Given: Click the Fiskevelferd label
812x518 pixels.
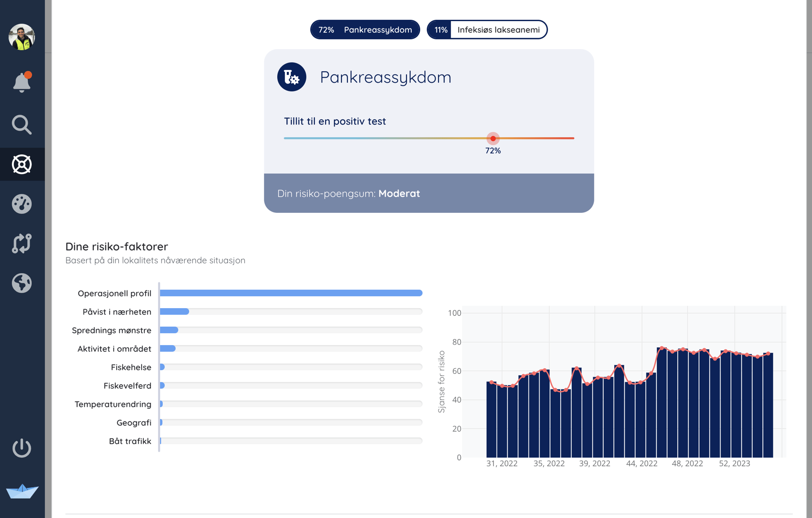Looking at the screenshot, I should coord(127,386).
